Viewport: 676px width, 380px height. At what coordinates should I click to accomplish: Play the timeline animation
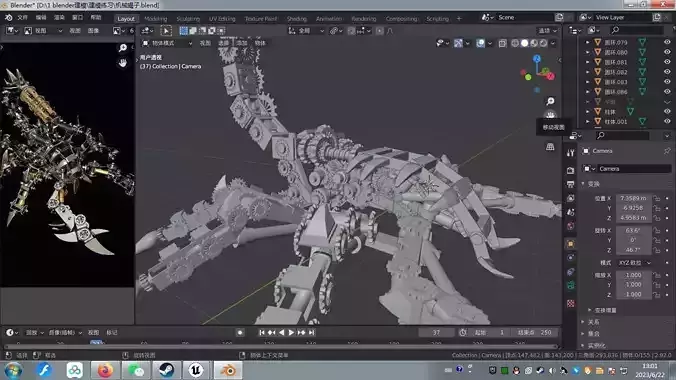291,333
